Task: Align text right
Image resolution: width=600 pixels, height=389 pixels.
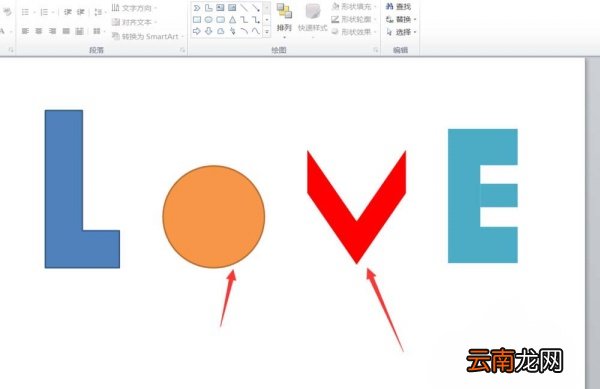Action: (52, 31)
